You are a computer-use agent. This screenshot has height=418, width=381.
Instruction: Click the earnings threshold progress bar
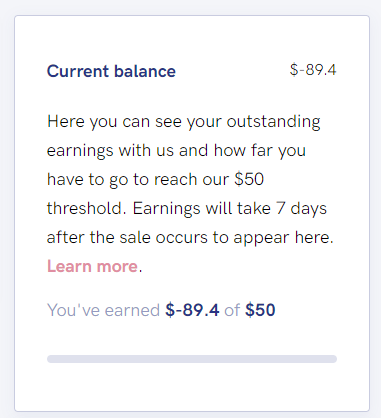pos(192,359)
